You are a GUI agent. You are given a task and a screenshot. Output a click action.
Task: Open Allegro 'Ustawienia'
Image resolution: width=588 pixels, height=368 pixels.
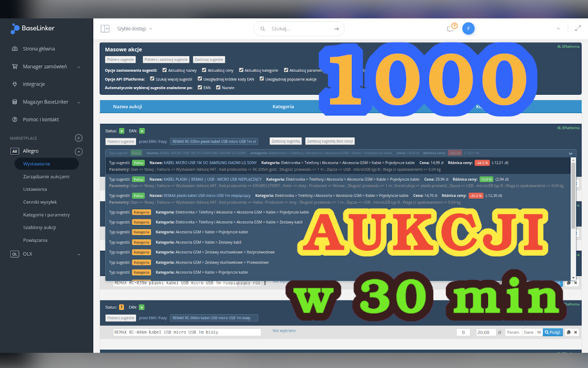pyautogui.click(x=35, y=189)
